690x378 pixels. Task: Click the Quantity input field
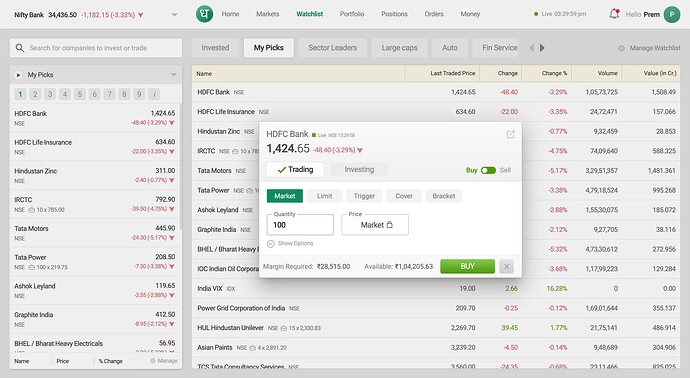pos(300,225)
